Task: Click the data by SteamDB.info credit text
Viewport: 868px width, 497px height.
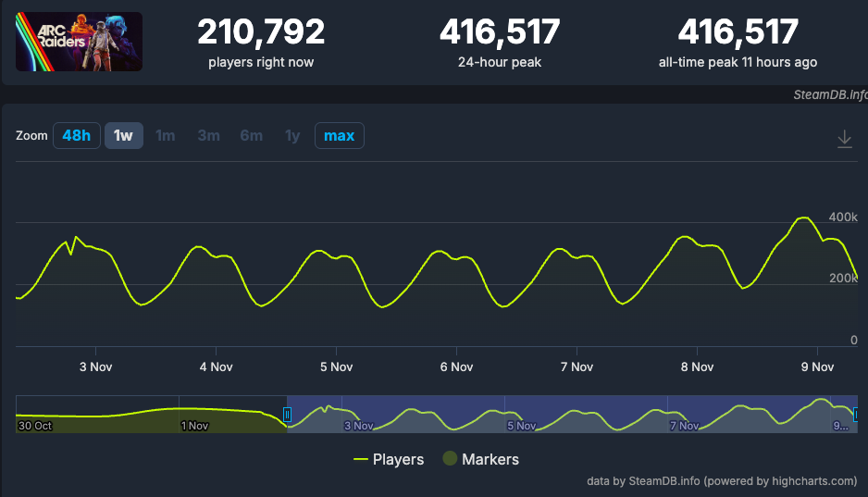Action: (x=722, y=481)
